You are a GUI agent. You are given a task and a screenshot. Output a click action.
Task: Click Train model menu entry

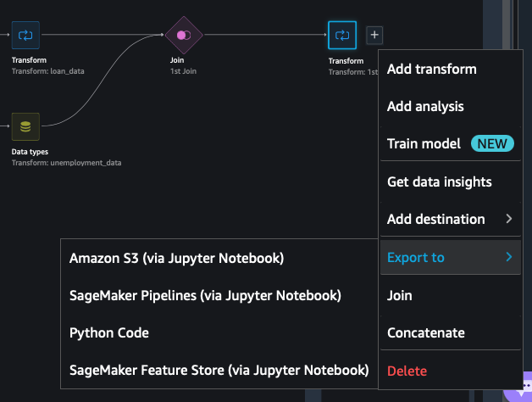[424, 143]
